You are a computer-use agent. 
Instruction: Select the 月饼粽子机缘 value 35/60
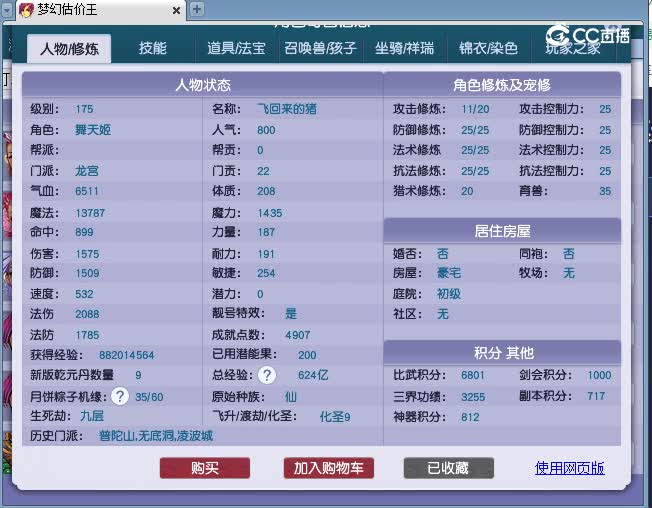149,397
